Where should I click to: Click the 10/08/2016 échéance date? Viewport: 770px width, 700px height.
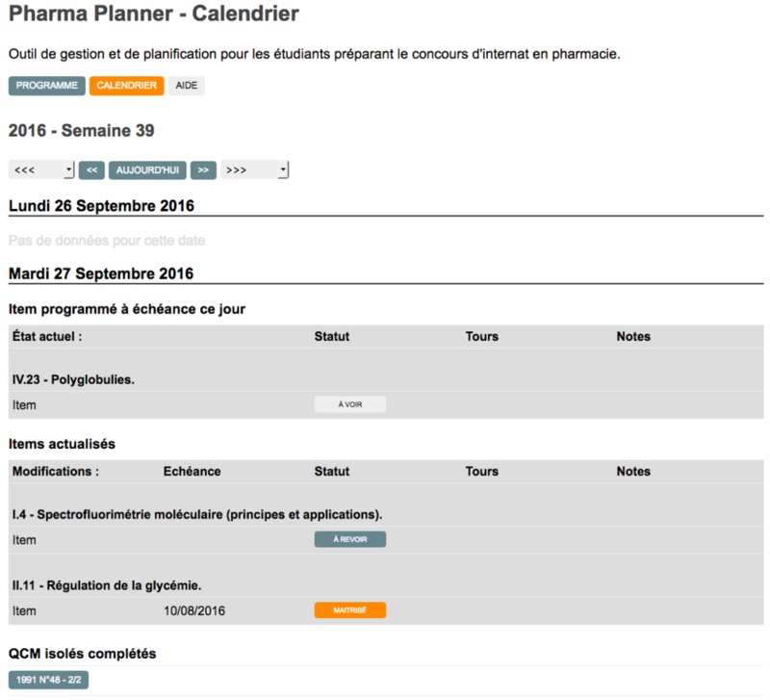(192, 610)
